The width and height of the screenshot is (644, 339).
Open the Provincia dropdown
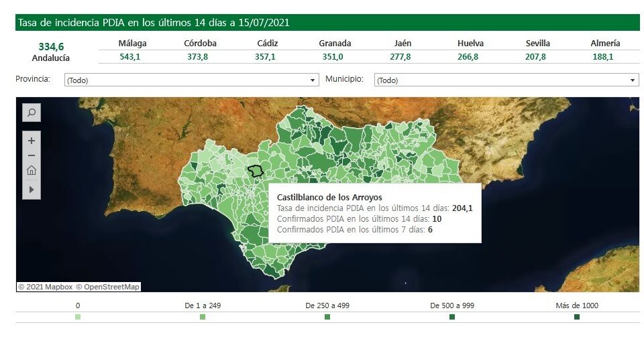pos(191,80)
